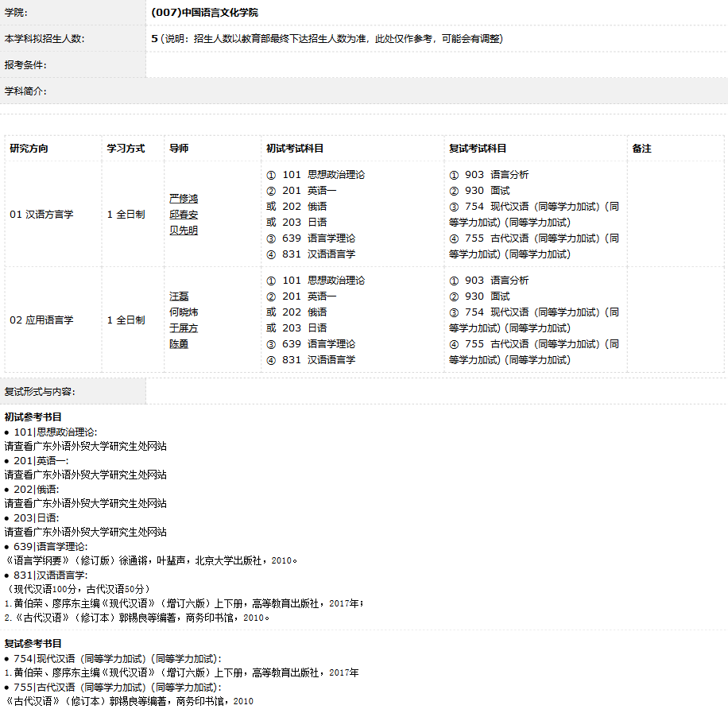Click the 复试形式与内容 label
Viewport: 728px width, 713px height.
(x=40, y=392)
